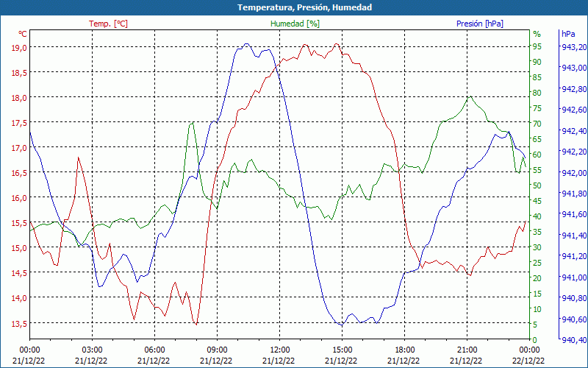The width and height of the screenshot is (588, 368).
Task: Click the '65' humidity tick label
Action: pos(537,139)
